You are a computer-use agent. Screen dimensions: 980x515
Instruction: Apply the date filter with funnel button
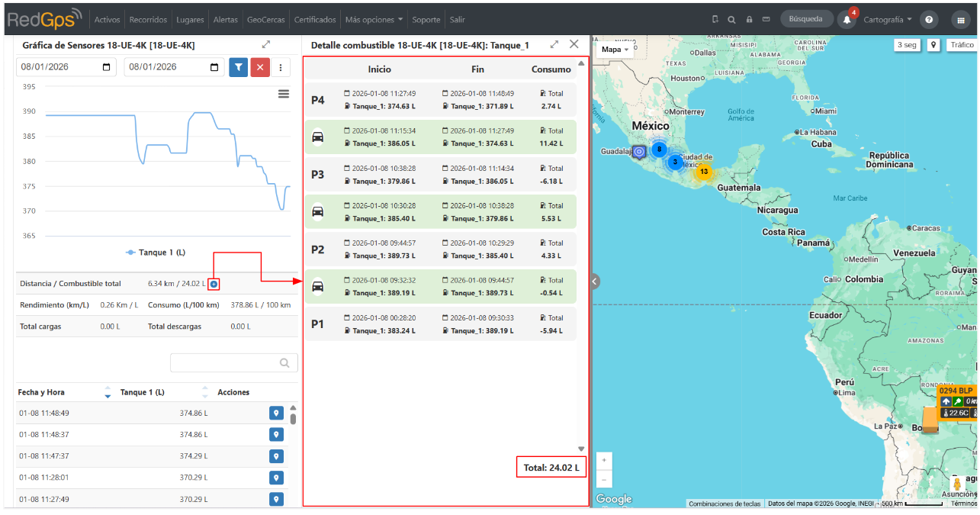click(239, 67)
